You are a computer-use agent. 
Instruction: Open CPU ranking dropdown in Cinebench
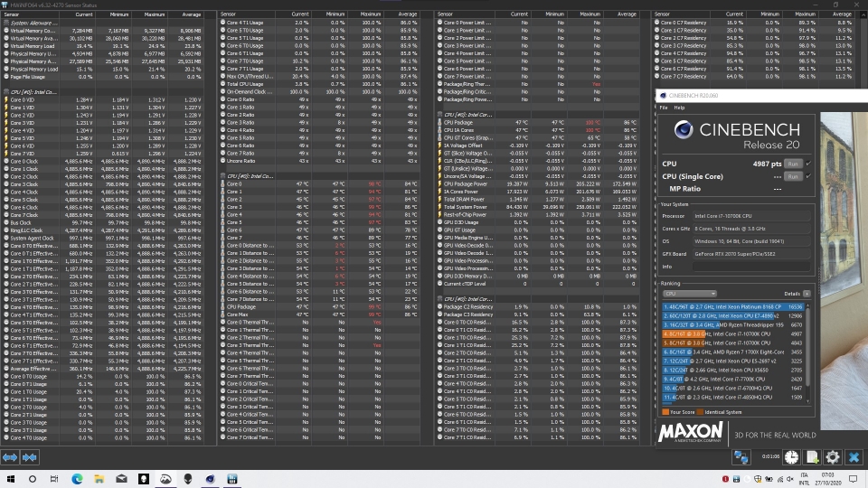[x=689, y=294]
